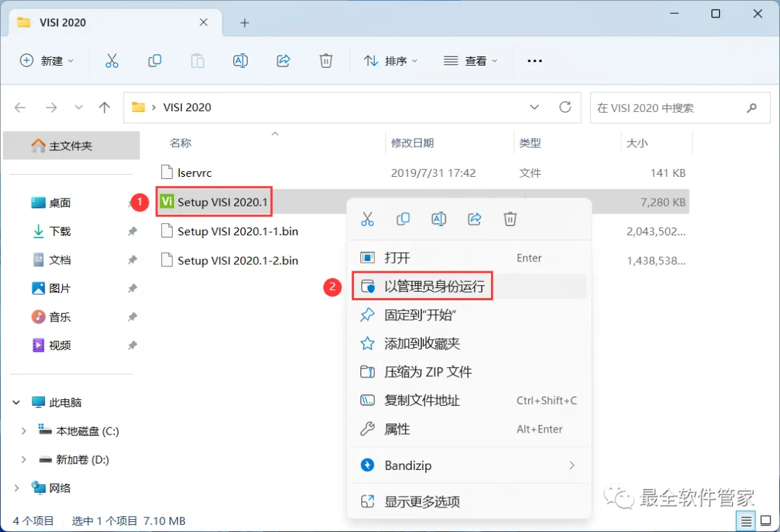780x532 pixels.
Task: Expand the 新加卷 (D:) node
Action: [x=23, y=459]
